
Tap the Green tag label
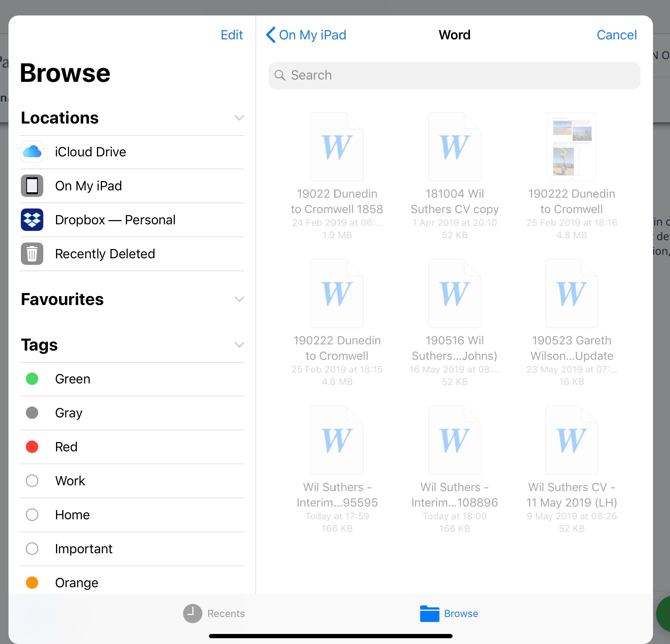click(73, 379)
